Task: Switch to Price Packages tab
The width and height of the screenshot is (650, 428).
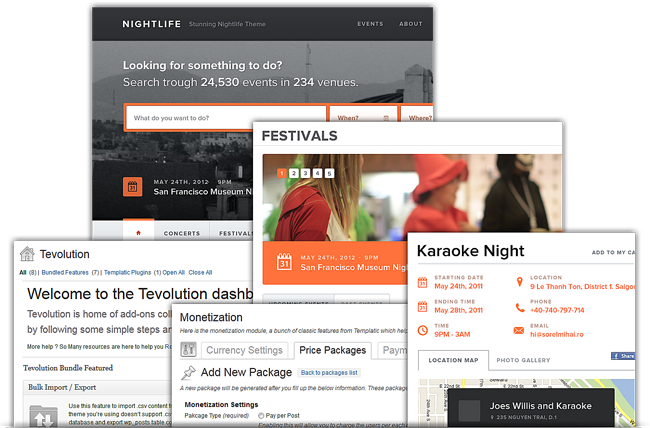Action: pyautogui.click(x=332, y=350)
